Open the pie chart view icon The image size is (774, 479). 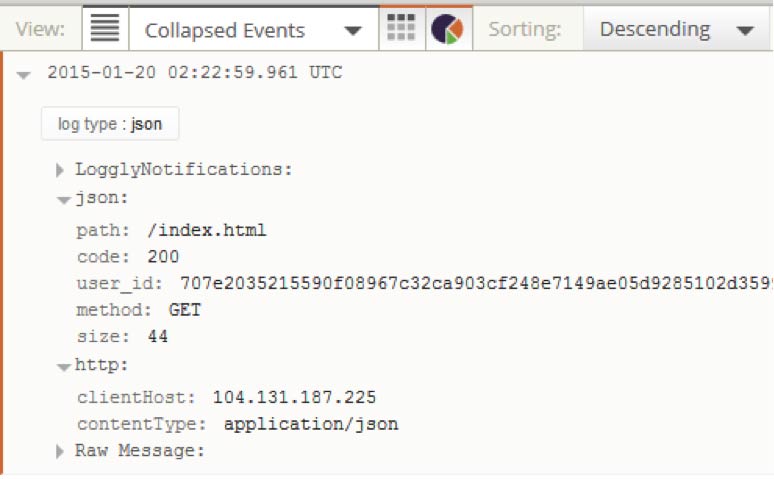click(447, 29)
